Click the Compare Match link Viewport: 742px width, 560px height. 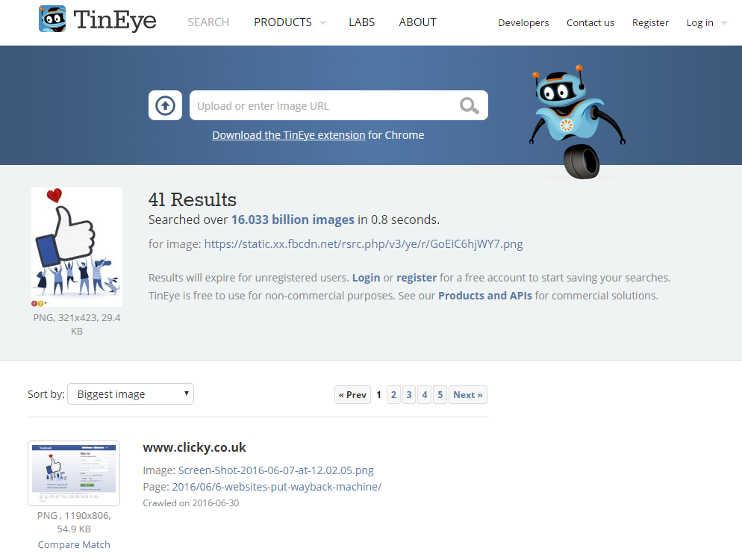coord(74,544)
